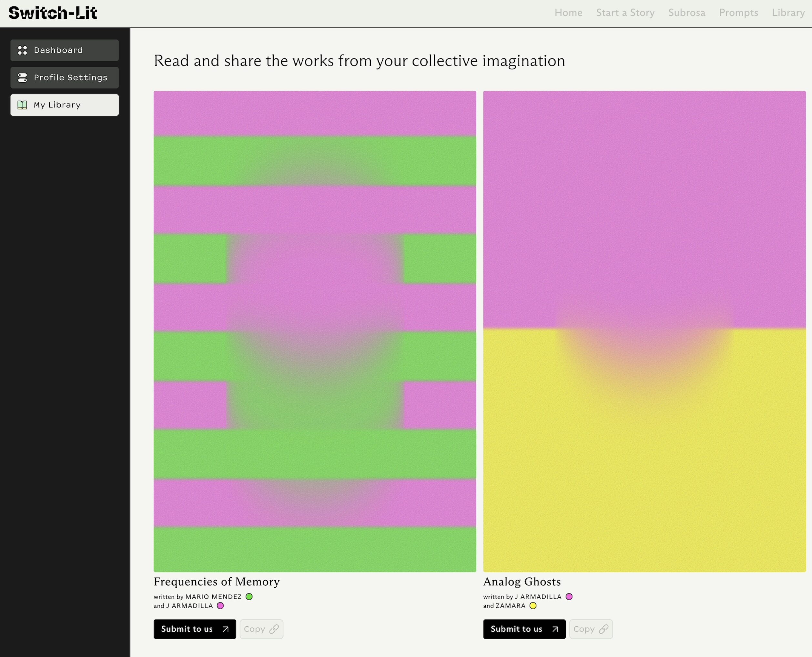Open Frequencies of Memory cover image
The height and width of the screenshot is (657, 812).
tap(315, 331)
